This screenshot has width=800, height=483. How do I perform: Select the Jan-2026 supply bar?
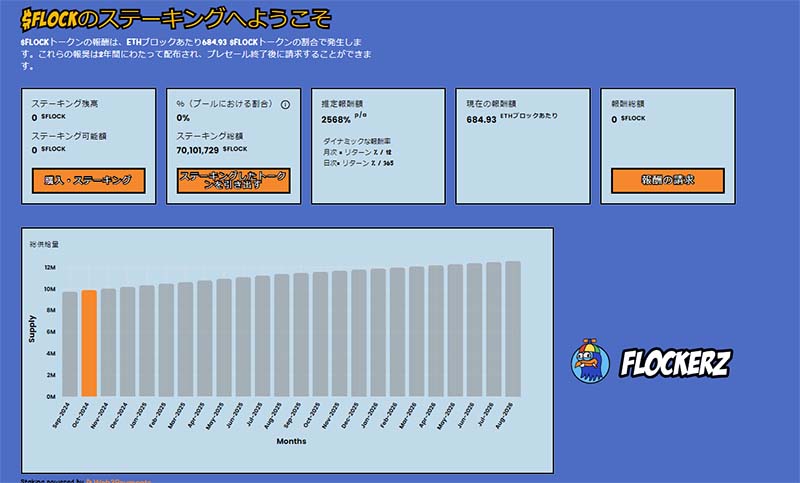(x=378, y=333)
